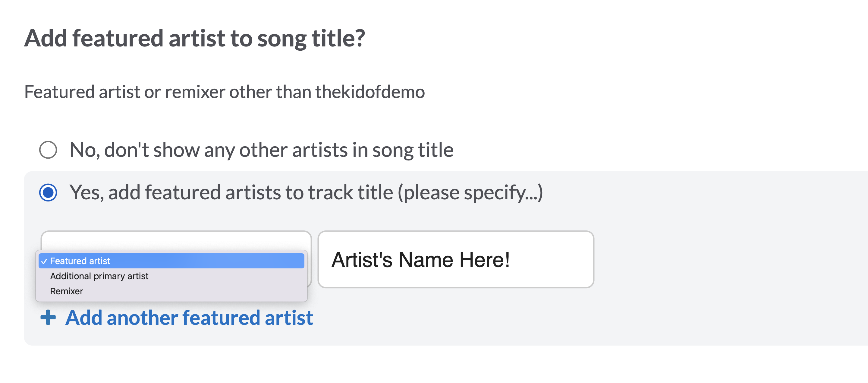The width and height of the screenshot is (868, 383).
Task: Focus the "Artist's Name Here!" text field
Action: [456, 259]
